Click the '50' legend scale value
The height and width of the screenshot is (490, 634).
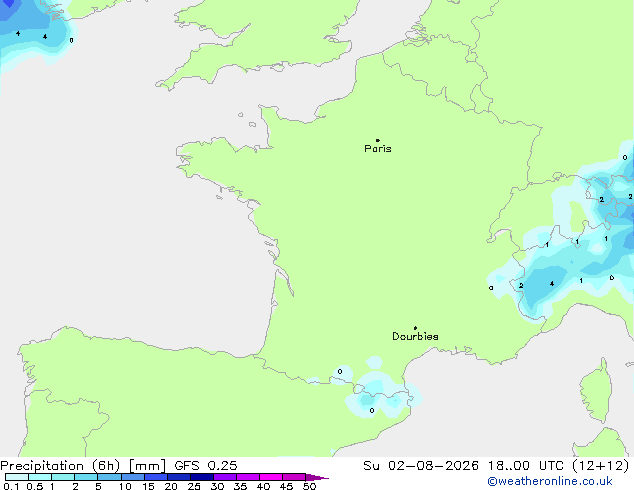309,486
